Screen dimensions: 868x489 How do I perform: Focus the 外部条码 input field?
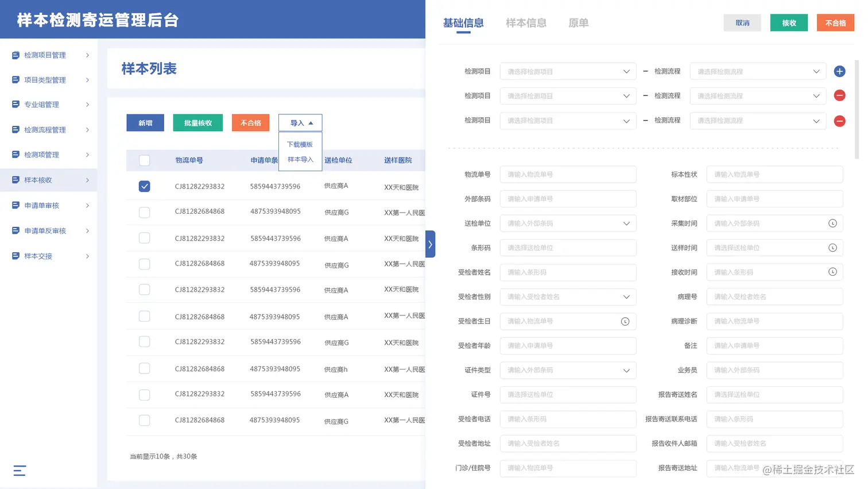point(568,199)
